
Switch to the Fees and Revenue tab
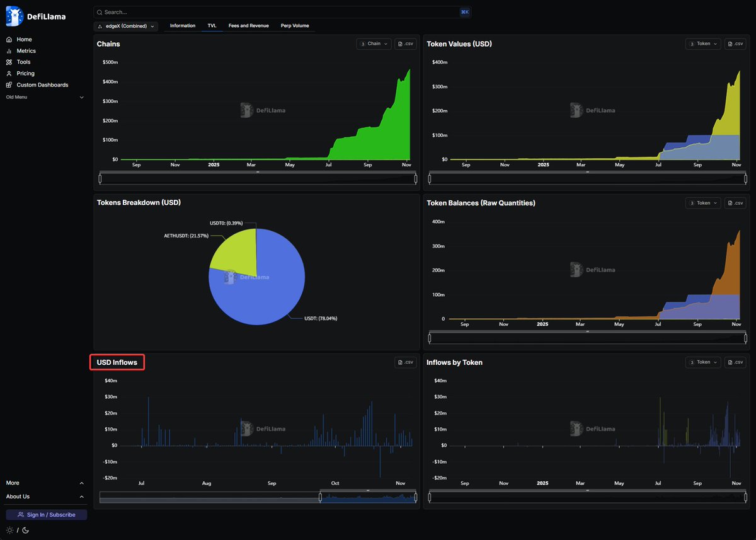tap(249, 26)
